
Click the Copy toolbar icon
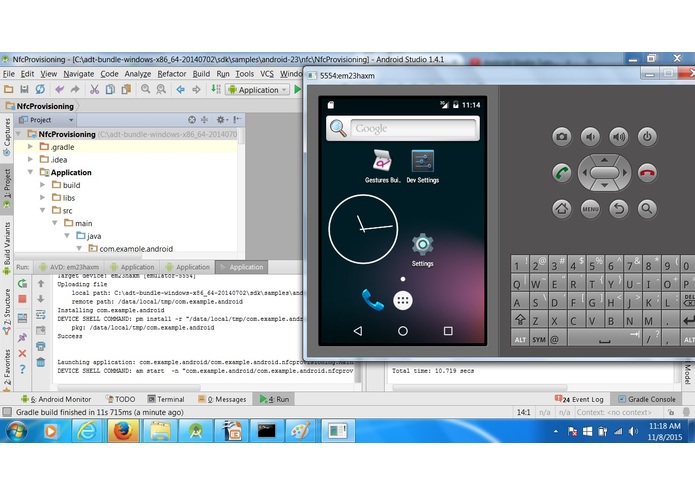click(x=110, y=89)
